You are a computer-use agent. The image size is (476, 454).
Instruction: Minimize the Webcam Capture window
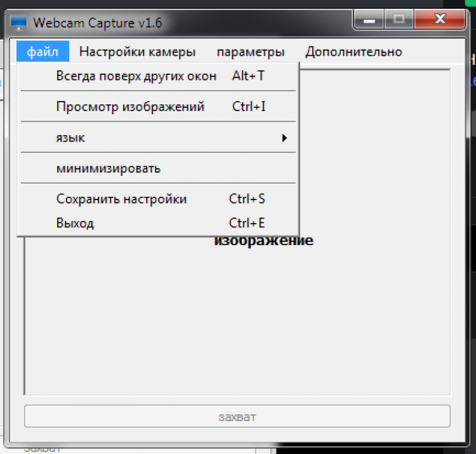pos(369,20)
